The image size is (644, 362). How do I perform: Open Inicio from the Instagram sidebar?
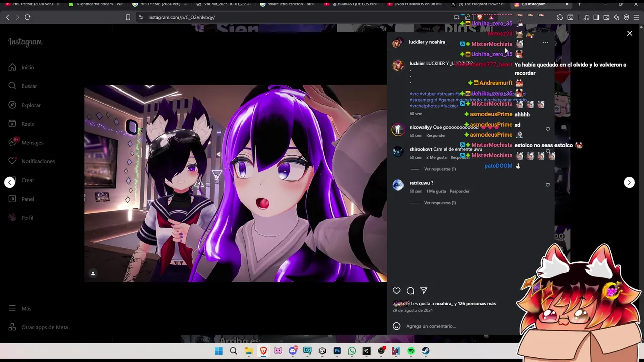click(x=21, y=67)
